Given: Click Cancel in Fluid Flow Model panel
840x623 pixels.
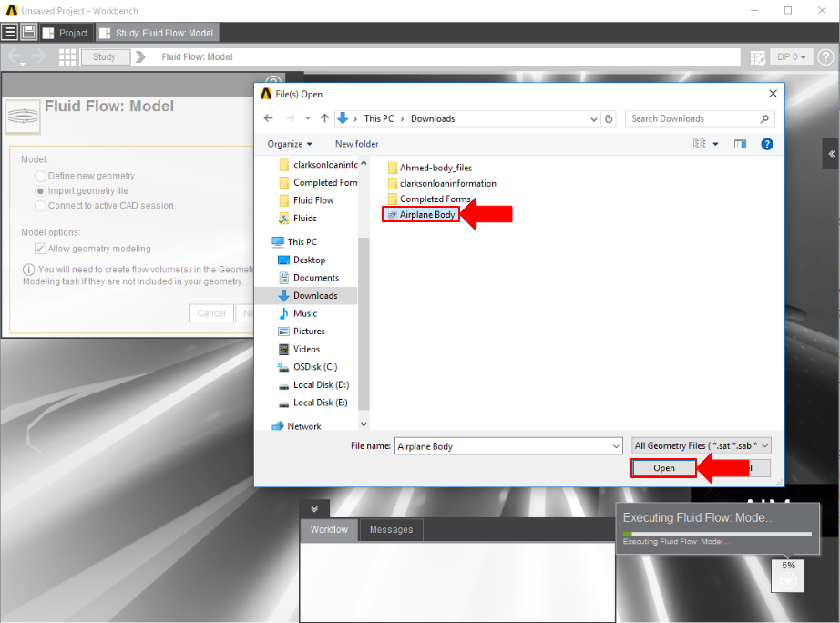Looking at the screenshot, I should [x=211, y=313].
